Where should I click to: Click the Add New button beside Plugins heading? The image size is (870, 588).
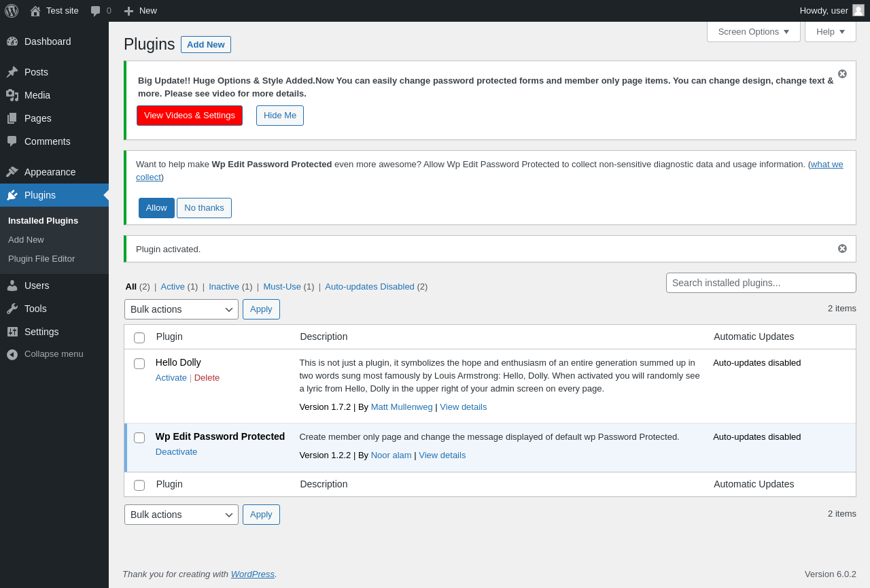(x=206, y=44)
